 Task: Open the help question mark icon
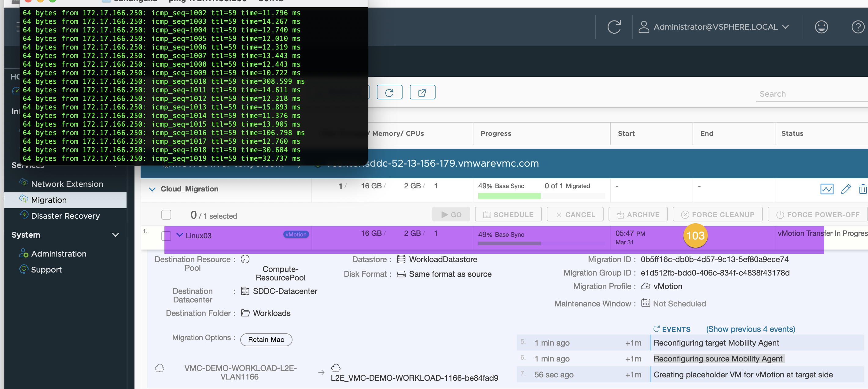click(x=858, y=27)
